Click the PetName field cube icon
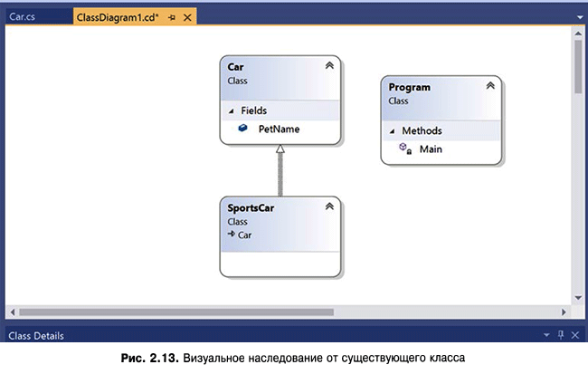588x374 pixels. (242, 129)
